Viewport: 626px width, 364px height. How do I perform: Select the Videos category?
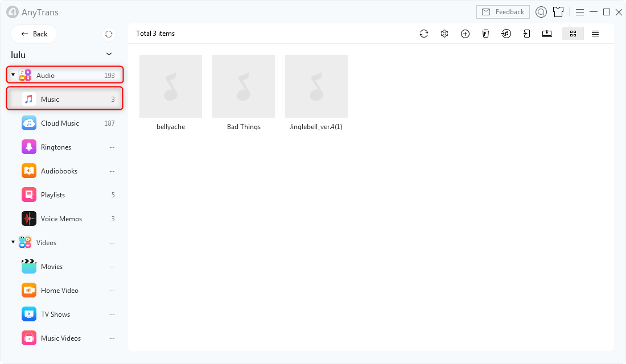(x=65, y=243)
